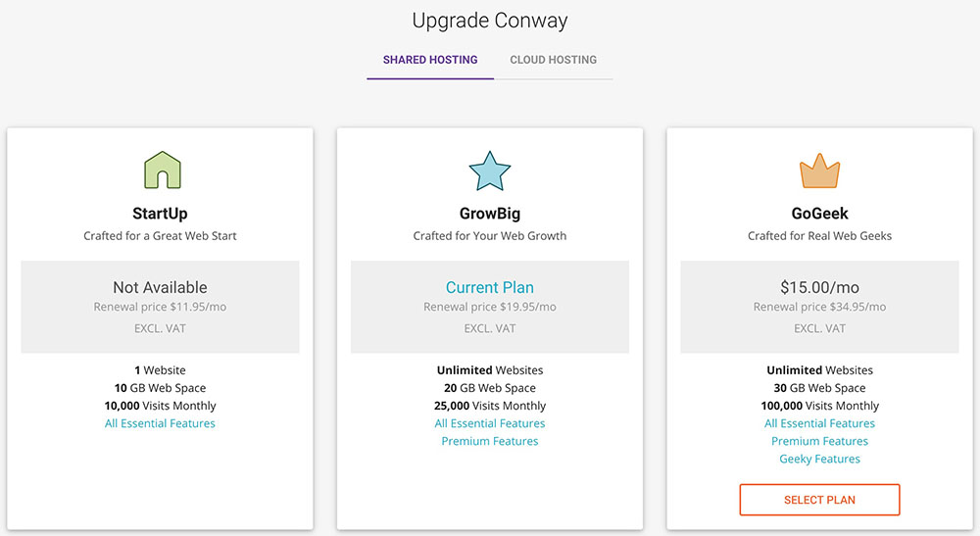The image size is (980, 536).
Task: Click the Upgrade Conway page heading
Action: click(490, 21)
